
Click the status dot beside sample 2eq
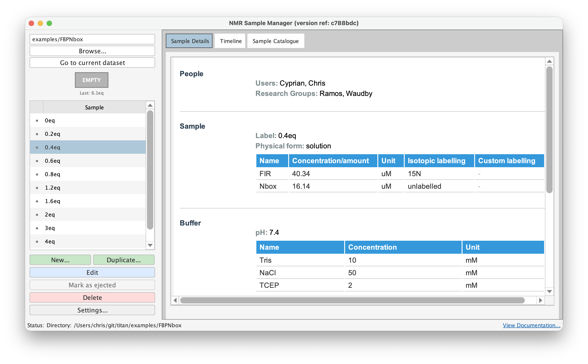tap(37, 214)
